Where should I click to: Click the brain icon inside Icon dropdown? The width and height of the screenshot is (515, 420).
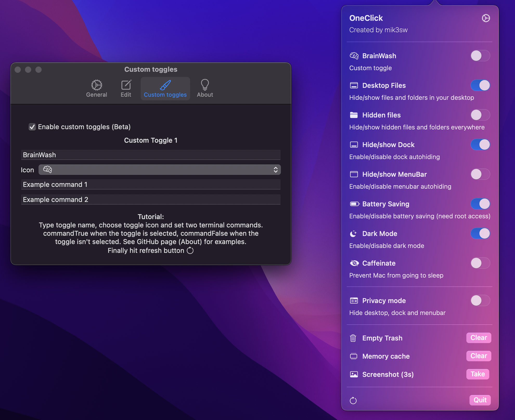[x=47, y=170]
